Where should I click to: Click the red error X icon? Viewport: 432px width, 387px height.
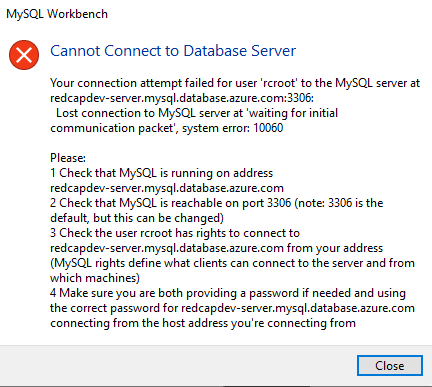point(24,55)
